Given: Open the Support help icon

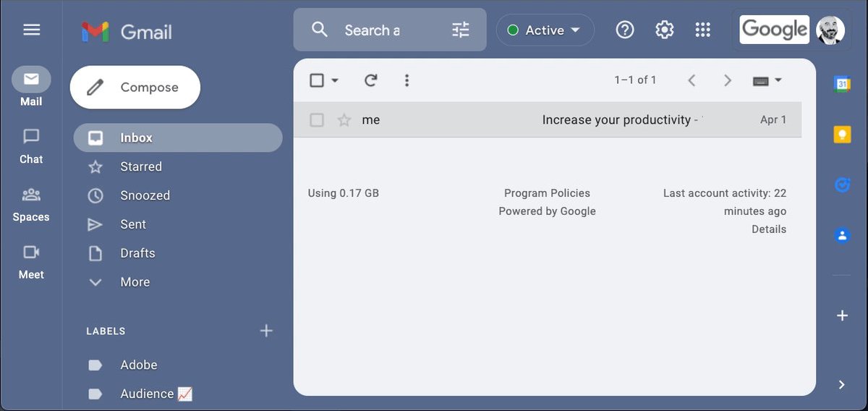Looking at the screenshot, I should [x=625, y=30].
